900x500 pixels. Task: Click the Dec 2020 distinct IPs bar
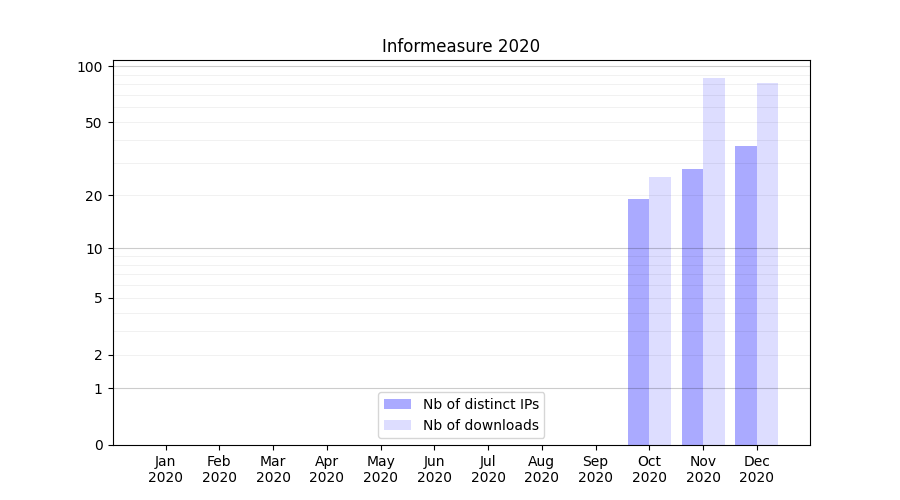click(x=746, y=295)
